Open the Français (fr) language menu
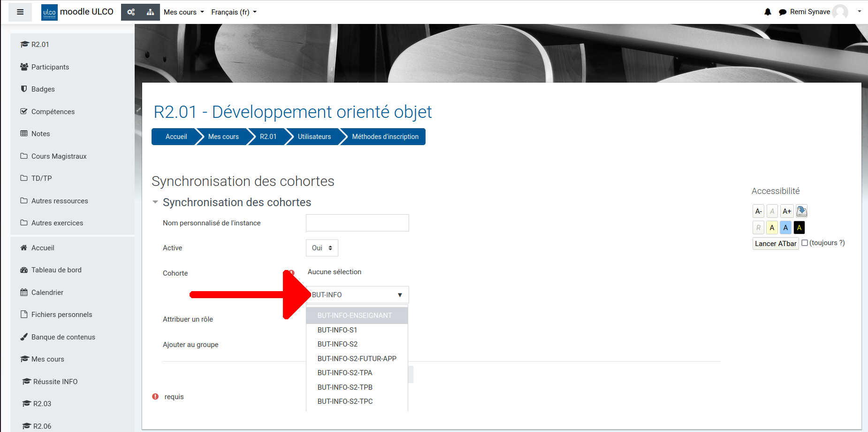 (x=234, y=12)
